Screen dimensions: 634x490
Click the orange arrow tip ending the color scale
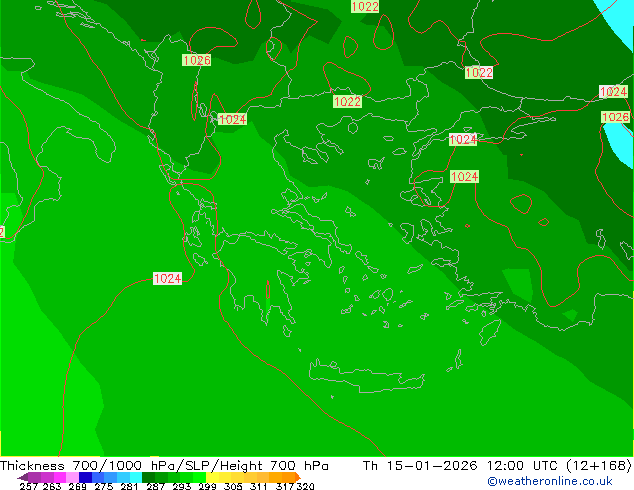tap(298, 477)
